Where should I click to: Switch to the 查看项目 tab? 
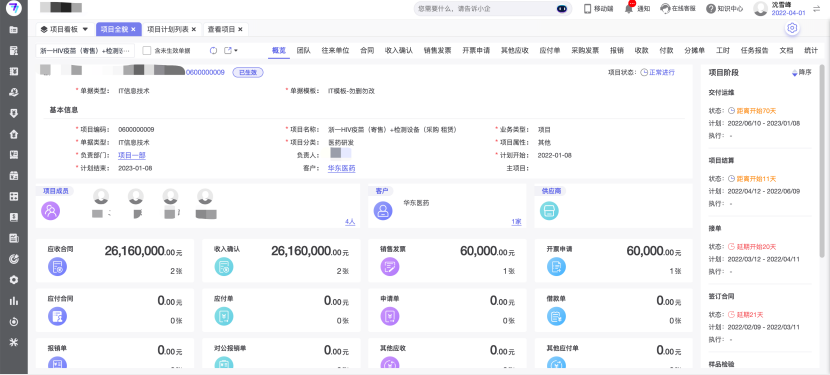tap(221, 29)
